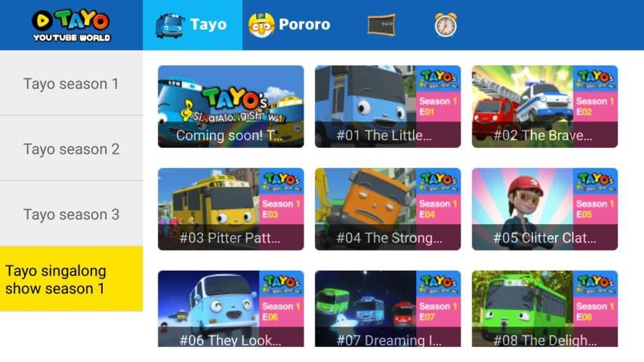Open the alarm clock timer icon
This screenshot has height=362, width=644.
[445, 25]
